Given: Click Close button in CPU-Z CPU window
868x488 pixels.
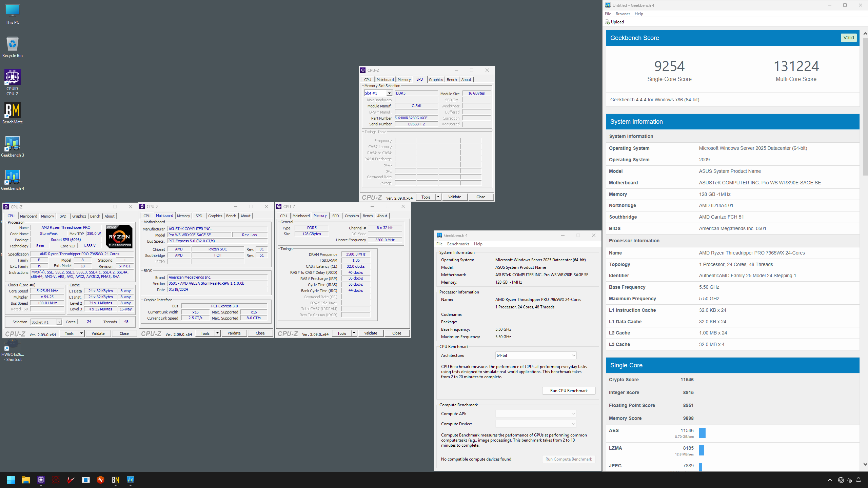Looking at the screenshot, I should 124,333.
